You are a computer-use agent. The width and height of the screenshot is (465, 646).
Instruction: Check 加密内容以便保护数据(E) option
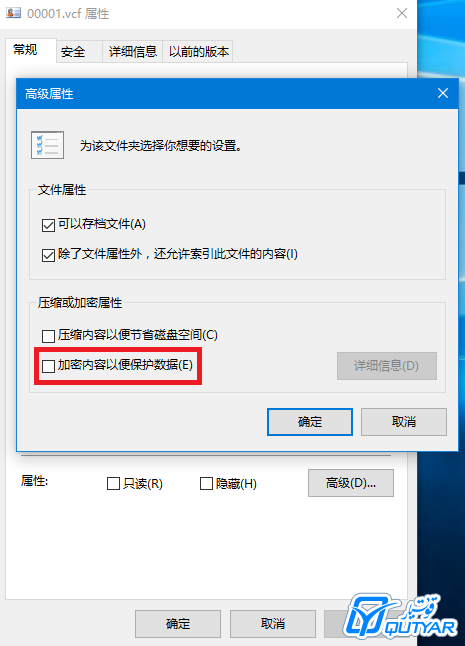coord(48,366)
